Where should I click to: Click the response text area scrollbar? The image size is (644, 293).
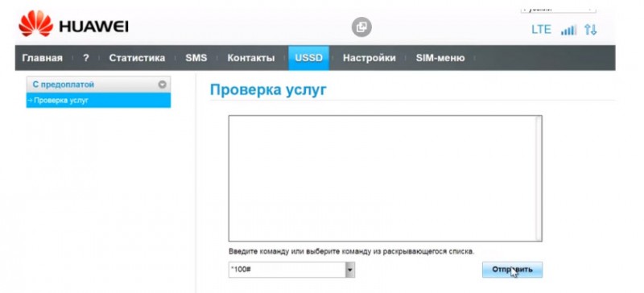coord(539,179)
